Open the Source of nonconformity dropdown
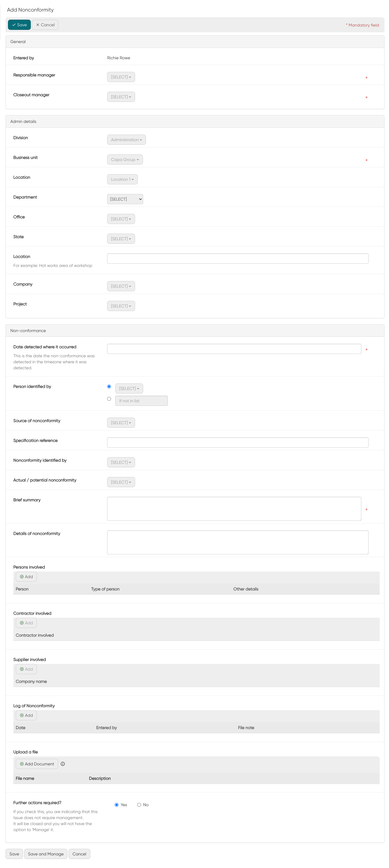This screenshot has height=868, width=389. tap(121, 422)
